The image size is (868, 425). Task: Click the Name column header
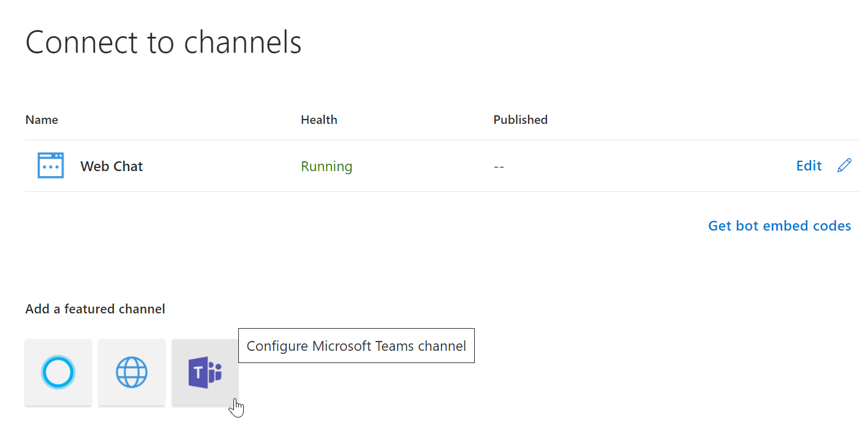42,120
